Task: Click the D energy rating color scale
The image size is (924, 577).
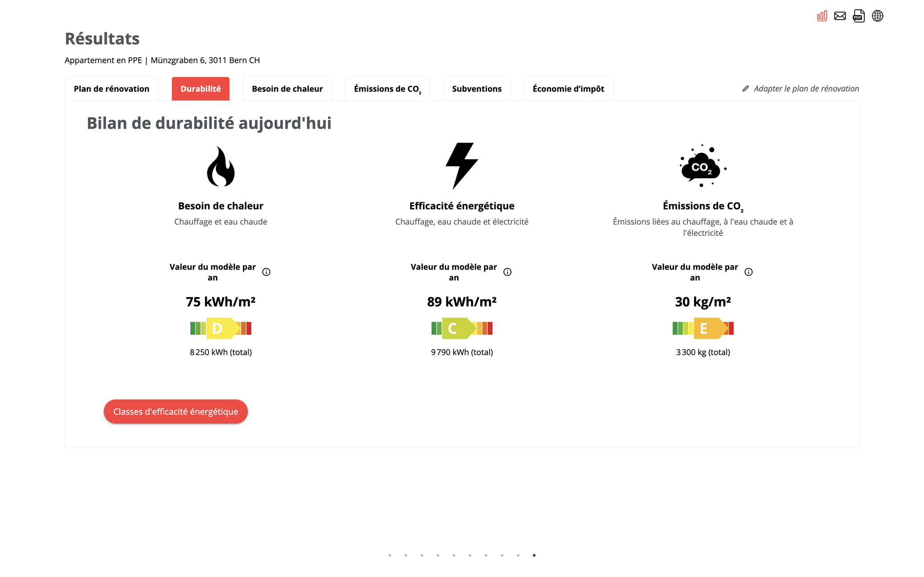Action: tap(221, 328)
